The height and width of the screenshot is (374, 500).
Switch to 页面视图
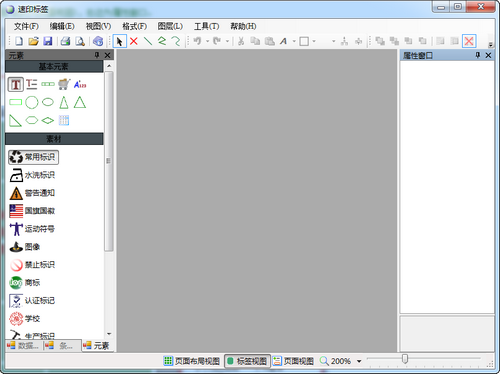[x=293, y=361]
